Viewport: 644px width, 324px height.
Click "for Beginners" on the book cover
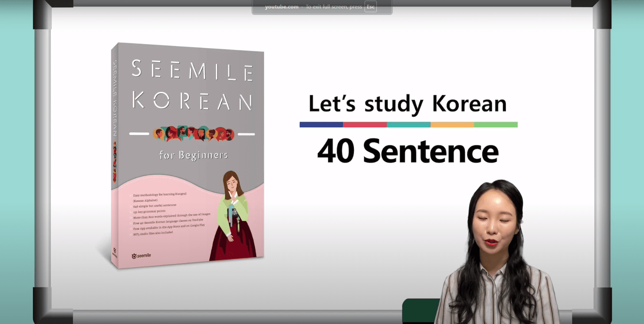(x=193, y=155)
